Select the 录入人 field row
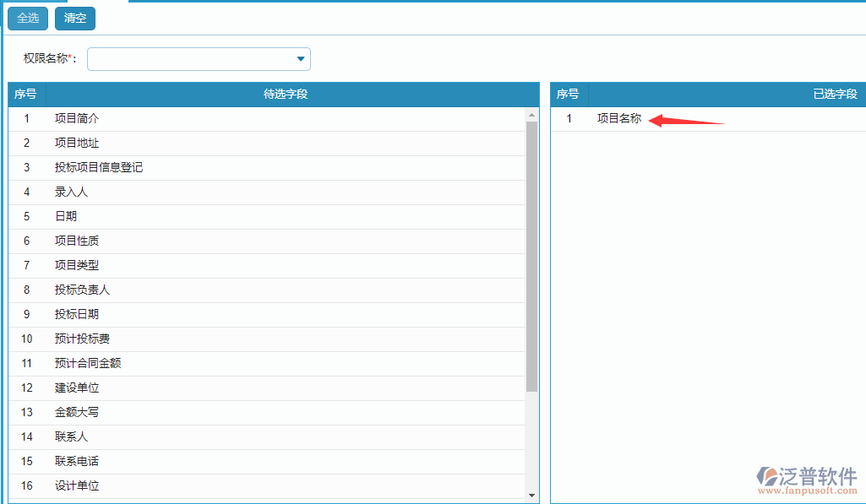Image resolution: width=866 pixels, height=504 pixels. (x=70, y=192)
